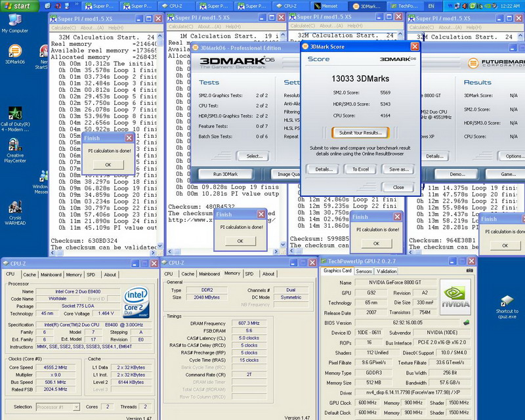The height and width of the screenshot is (420, 525).
Task: Click the orange speaker volume tray icon
Action: click(465, 6)
